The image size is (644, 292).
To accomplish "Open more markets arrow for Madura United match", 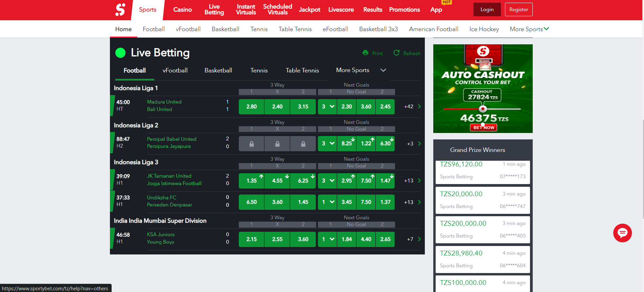I will click(419, 107).
